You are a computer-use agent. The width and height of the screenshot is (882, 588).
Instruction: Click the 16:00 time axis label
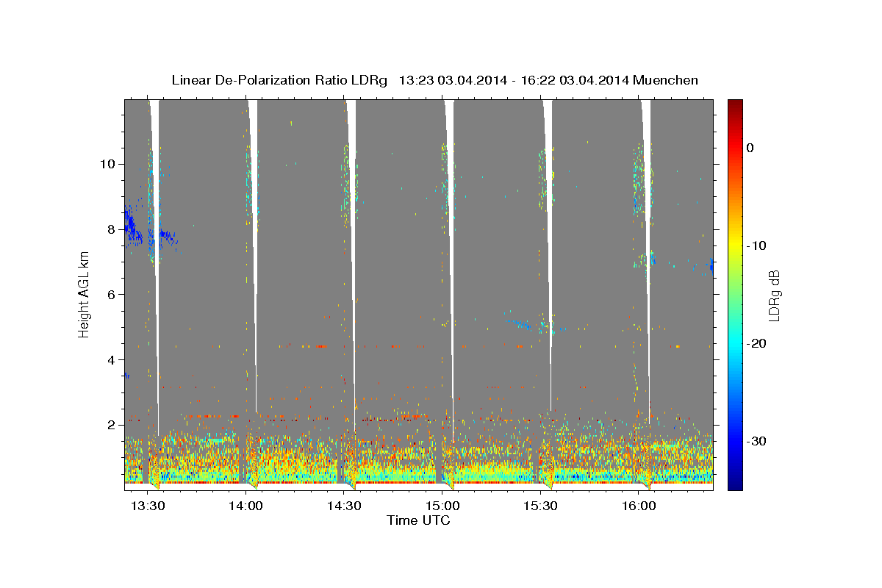coord(639,506)
